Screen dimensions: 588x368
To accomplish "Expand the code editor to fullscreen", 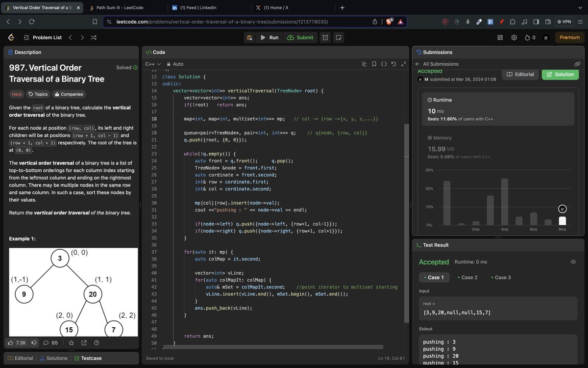I will 404,64.
